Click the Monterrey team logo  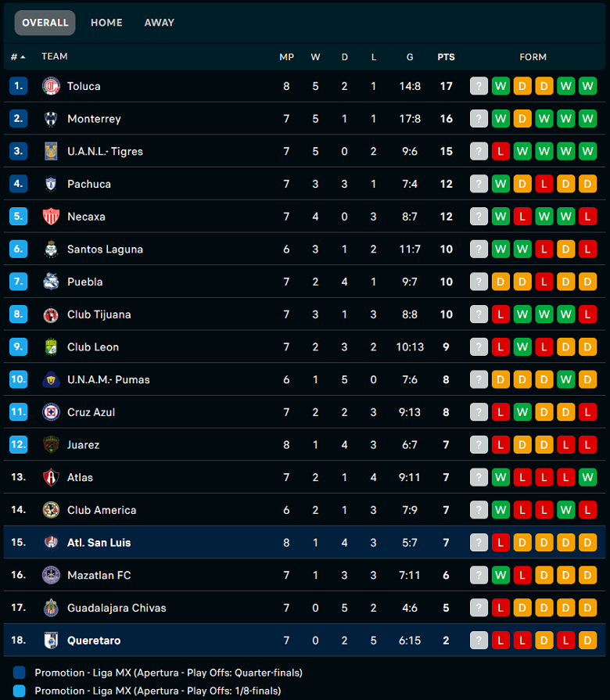click(51, 119)
